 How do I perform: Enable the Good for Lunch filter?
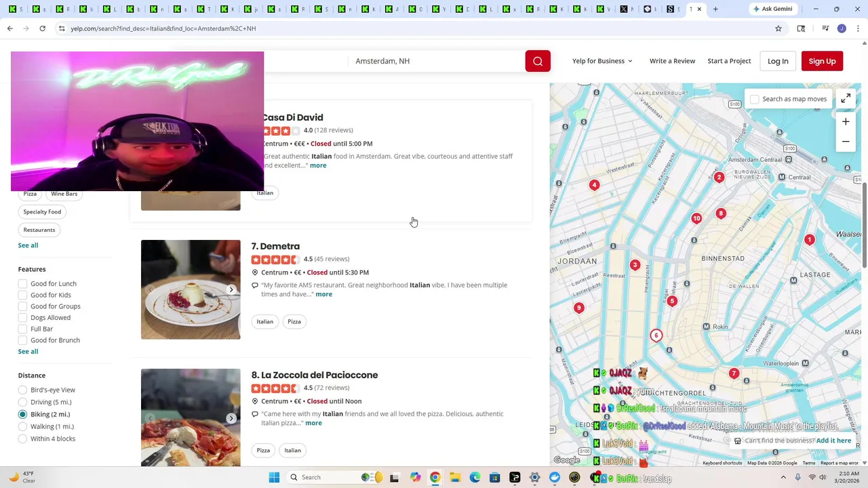point(22,284)
